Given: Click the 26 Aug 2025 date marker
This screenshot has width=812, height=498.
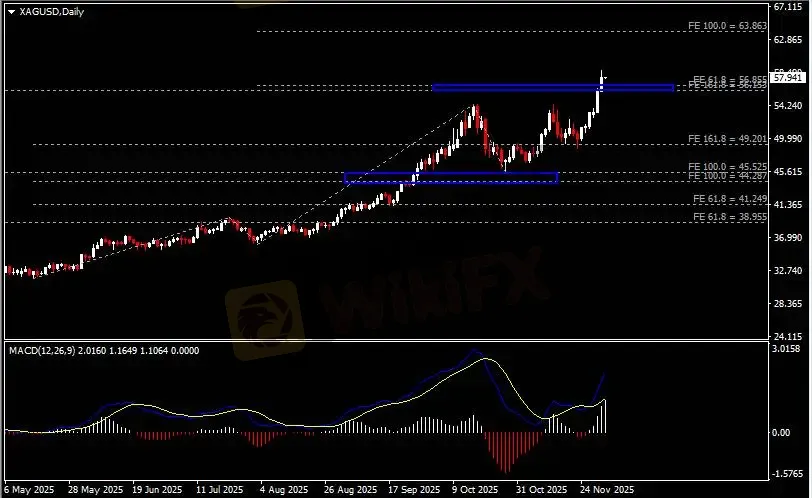Looking at the screenshot, I should pyautogui.click(x=349, y=491).
